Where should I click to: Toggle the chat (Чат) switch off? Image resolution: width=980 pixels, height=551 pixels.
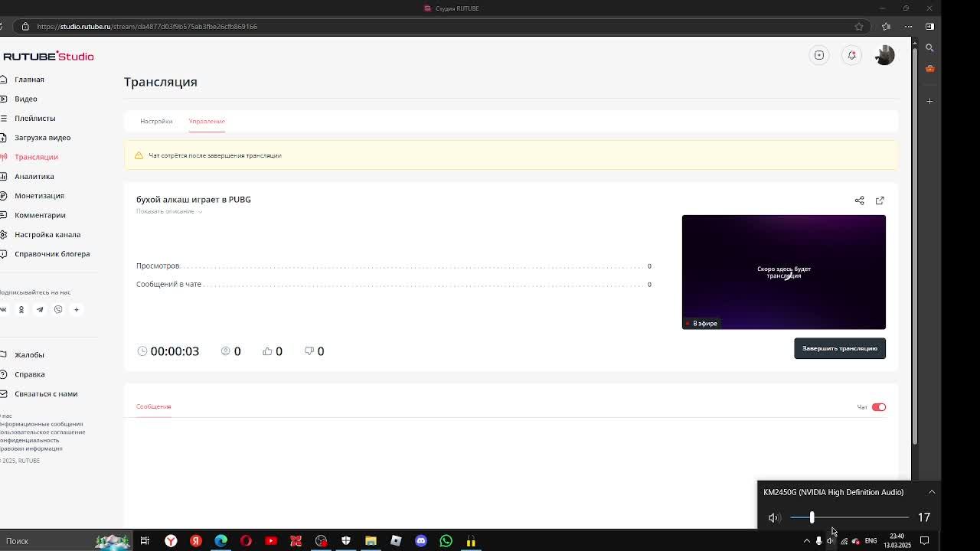(879, 407)
